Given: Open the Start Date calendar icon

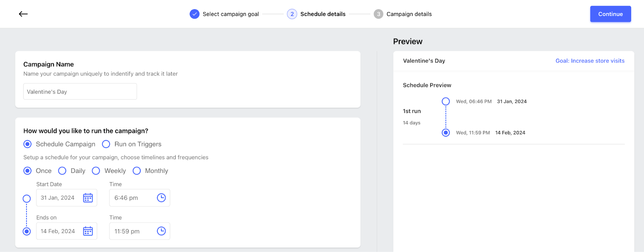Looking at the screenshot, I should tap(88, 198).
